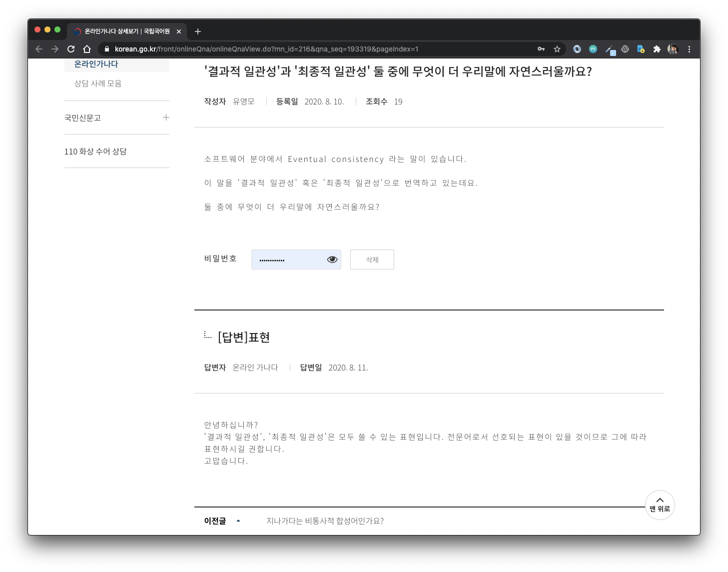Image resolution: width=728 pixels, height=572 pixels.
Task: Open the Chrome three-dot menu
Action: pyautogui.click(x=689, y=49)
